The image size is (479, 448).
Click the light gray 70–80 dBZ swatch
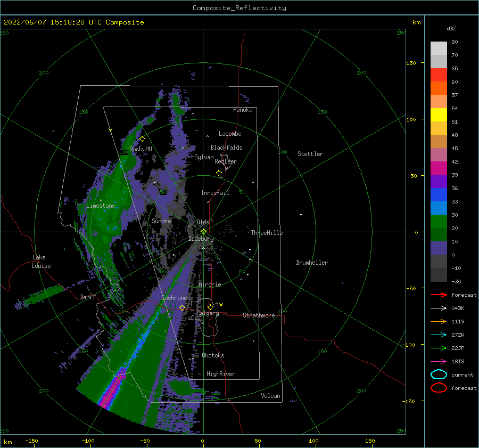tap(439, 48)
